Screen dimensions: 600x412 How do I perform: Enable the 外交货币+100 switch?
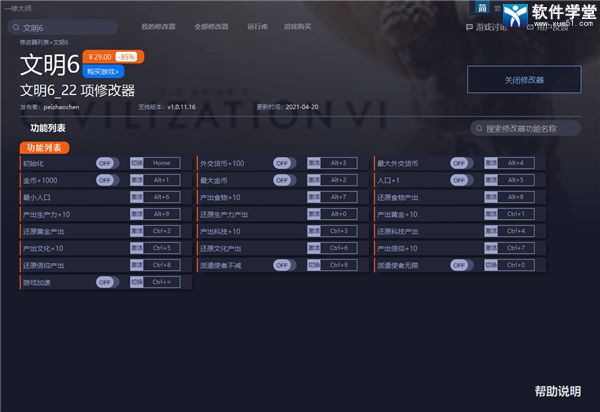click(284, 163)
